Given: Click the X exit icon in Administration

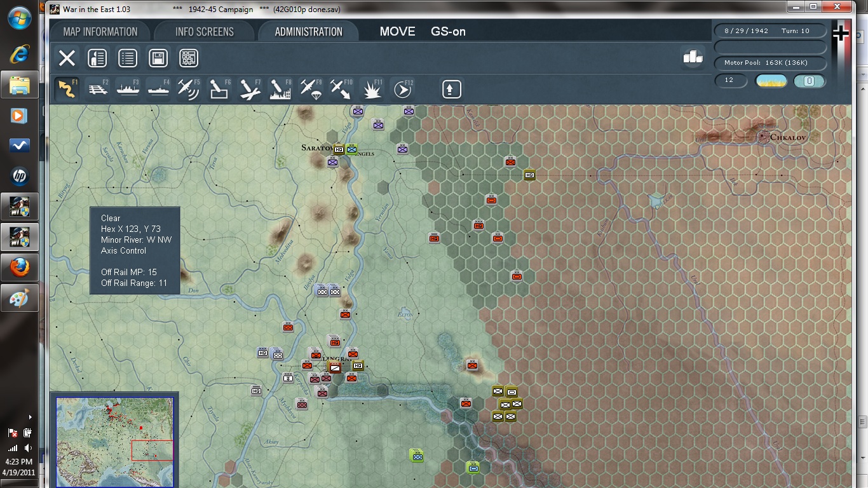Looking at the screenshot, I should coord(67,58).
